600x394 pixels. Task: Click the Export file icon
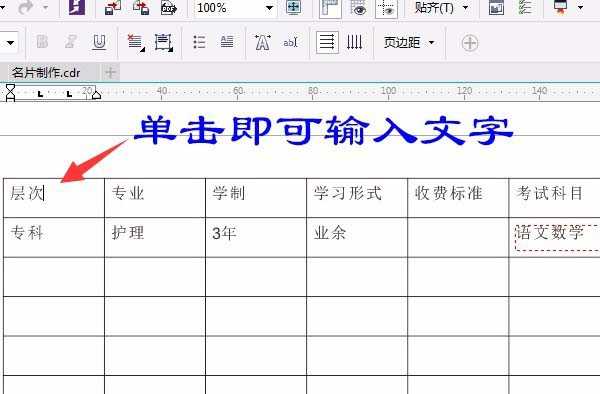pos(141,7)
